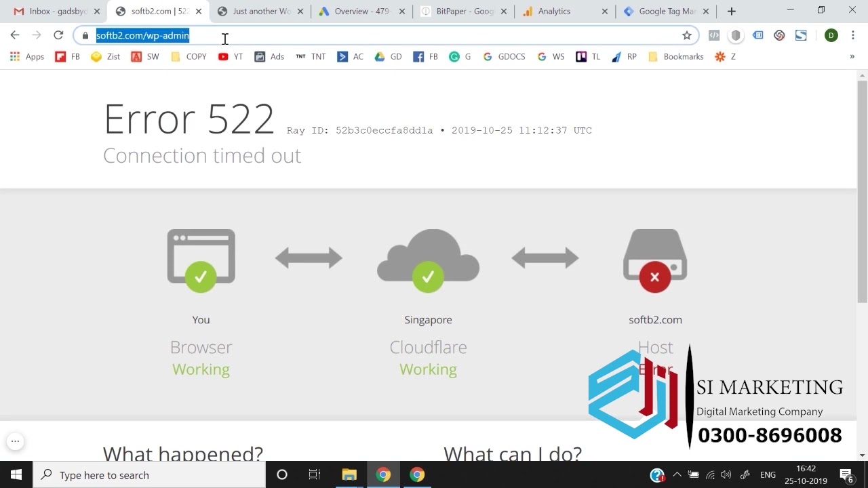This screenshot has height=488, width=868.
Task: Click the Ray ID text line
Action: (x=439, y=130)
